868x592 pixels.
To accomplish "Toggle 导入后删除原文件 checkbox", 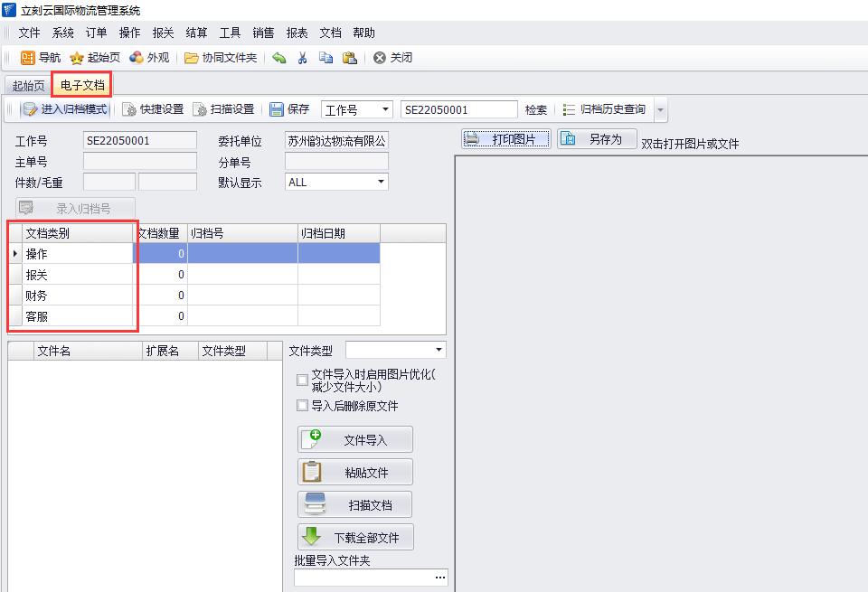I will (x=303, y=406).
